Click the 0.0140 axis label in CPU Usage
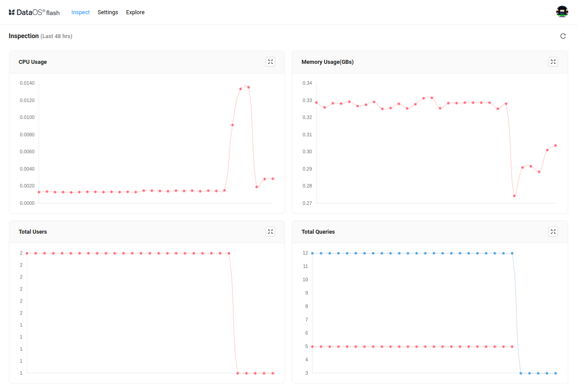The width and height of the screenshot is (578, 392). pos(27,83)
